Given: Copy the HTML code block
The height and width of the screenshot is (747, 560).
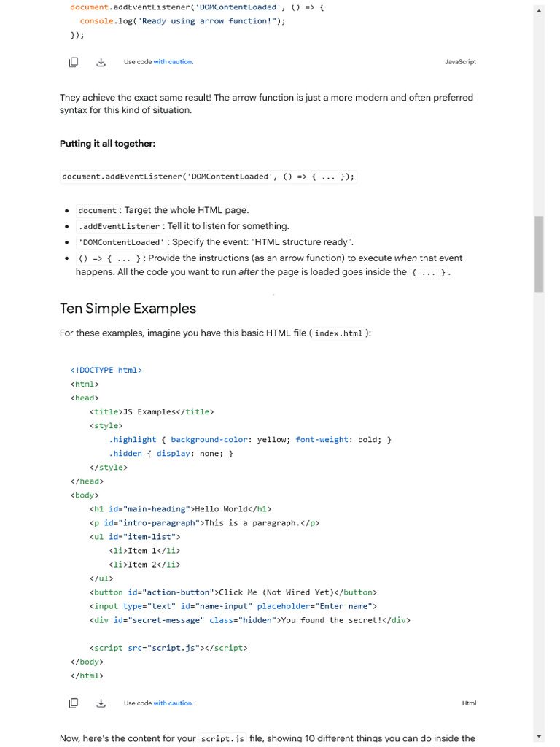Looking at the screenshot, I should (74, 703).
